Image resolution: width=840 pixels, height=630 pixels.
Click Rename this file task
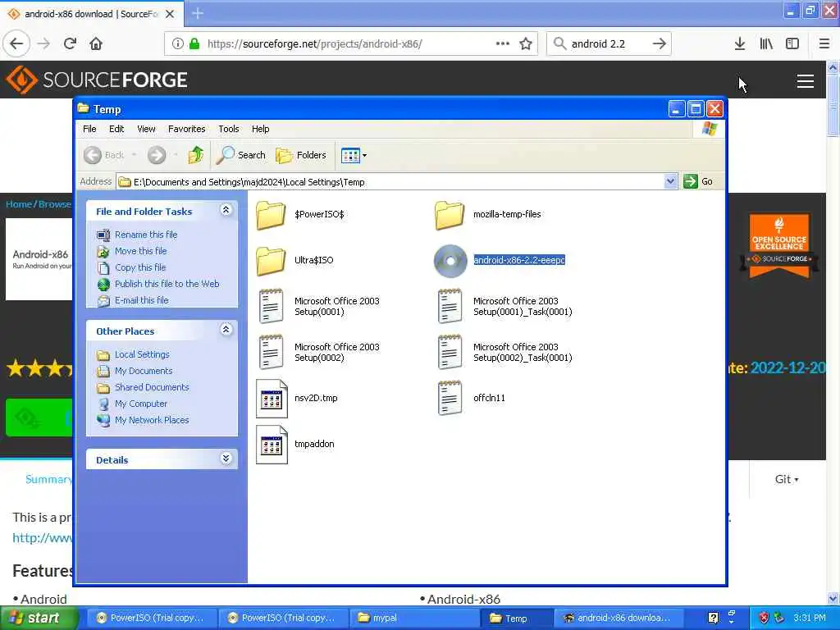(x=146, y=235)
